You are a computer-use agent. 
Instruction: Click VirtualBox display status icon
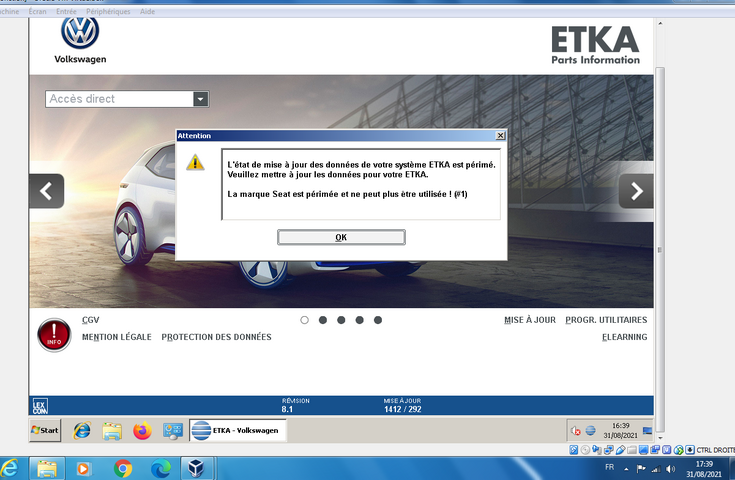(x=643, y=450)
